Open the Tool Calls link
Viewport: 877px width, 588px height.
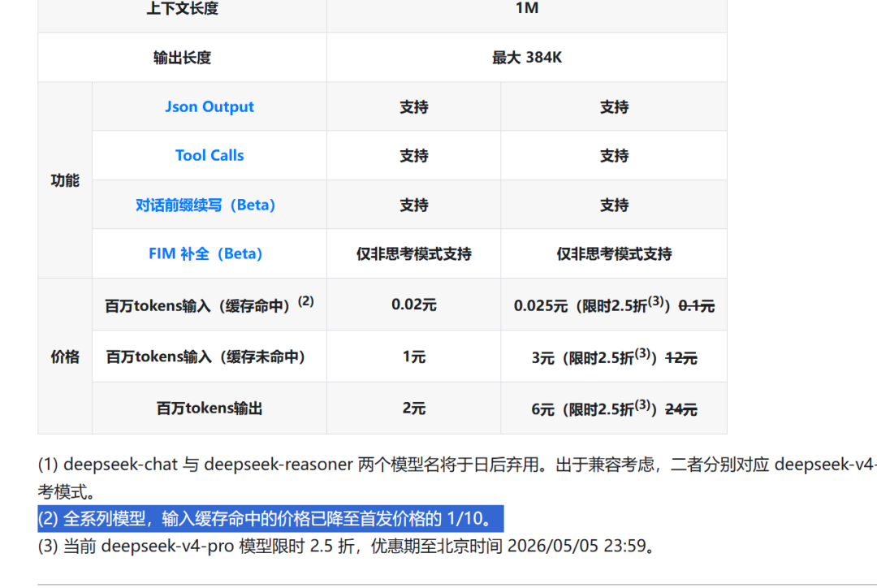tap(210, 155)
